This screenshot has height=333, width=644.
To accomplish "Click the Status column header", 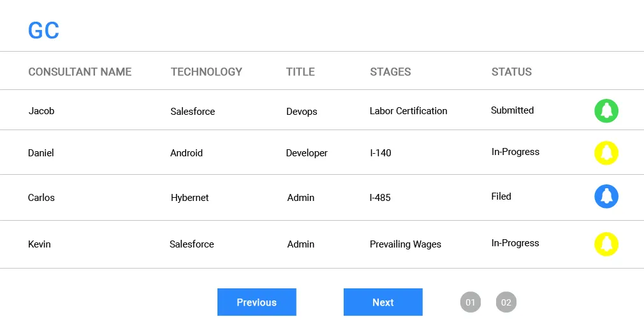I will [x=511, y=72].
